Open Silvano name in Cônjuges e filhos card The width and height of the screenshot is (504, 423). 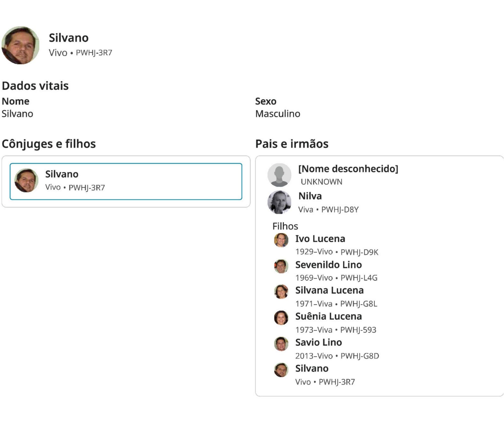[62, 174]
